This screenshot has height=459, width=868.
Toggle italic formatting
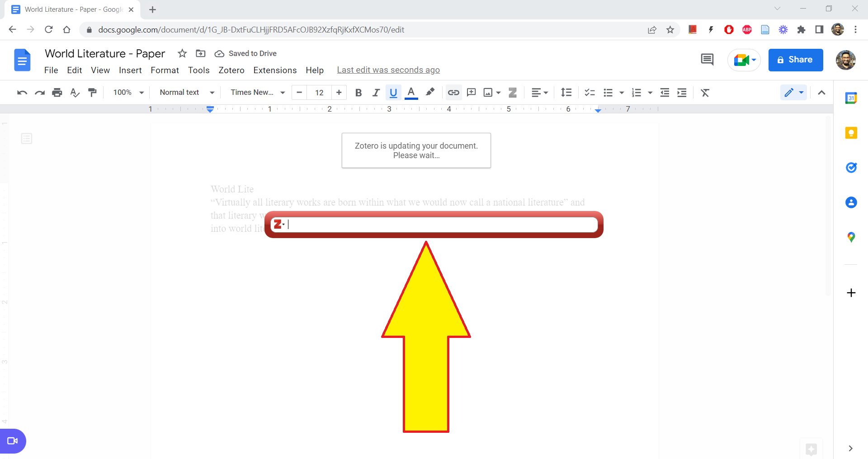pyautogui.click(x=376, y=93)
